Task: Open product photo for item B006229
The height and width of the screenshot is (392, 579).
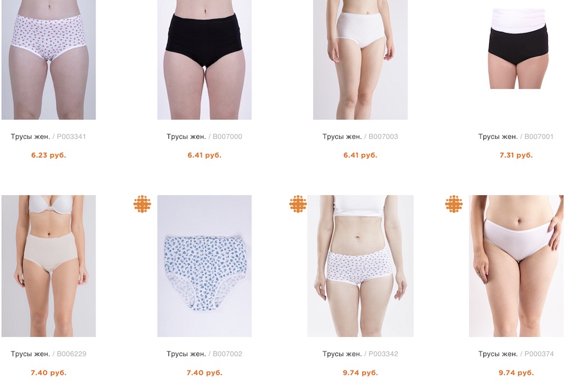Action: [x=49, y=266]
